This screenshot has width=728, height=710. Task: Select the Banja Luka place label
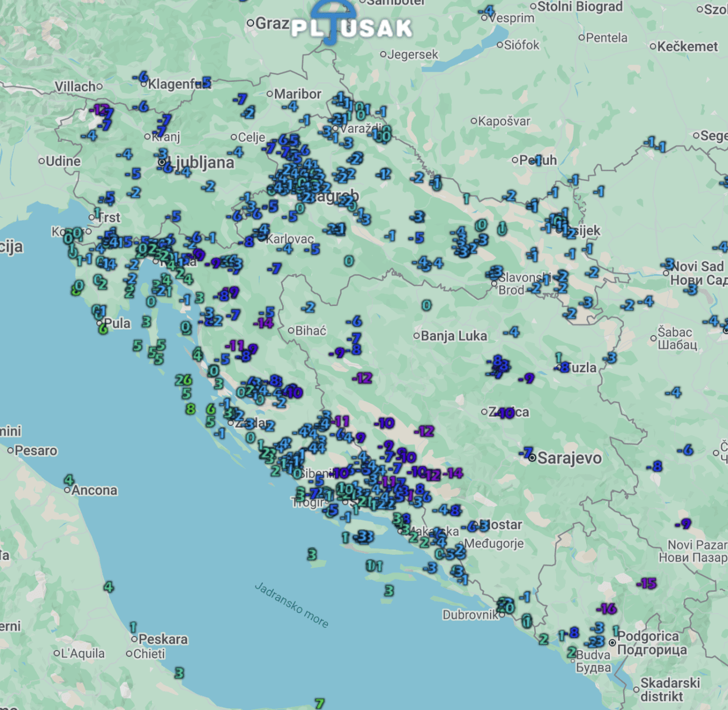click(454, 336)
